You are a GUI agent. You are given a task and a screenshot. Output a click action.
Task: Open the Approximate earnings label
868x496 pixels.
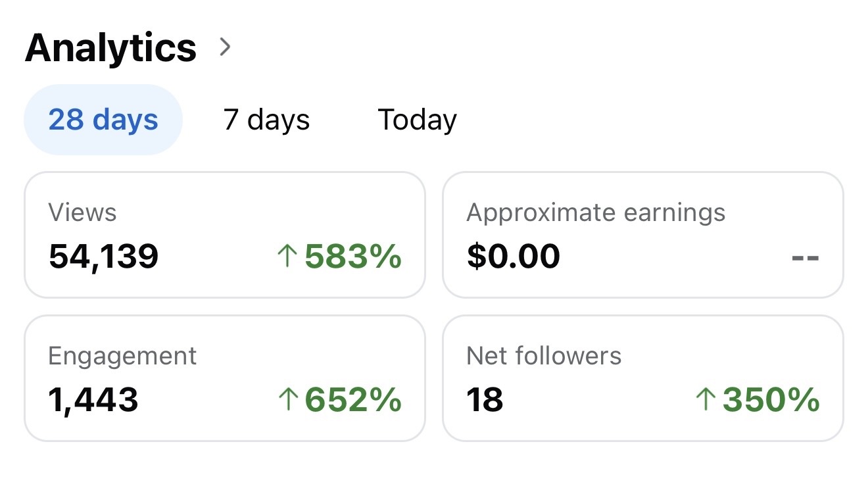tap(596, 212)
